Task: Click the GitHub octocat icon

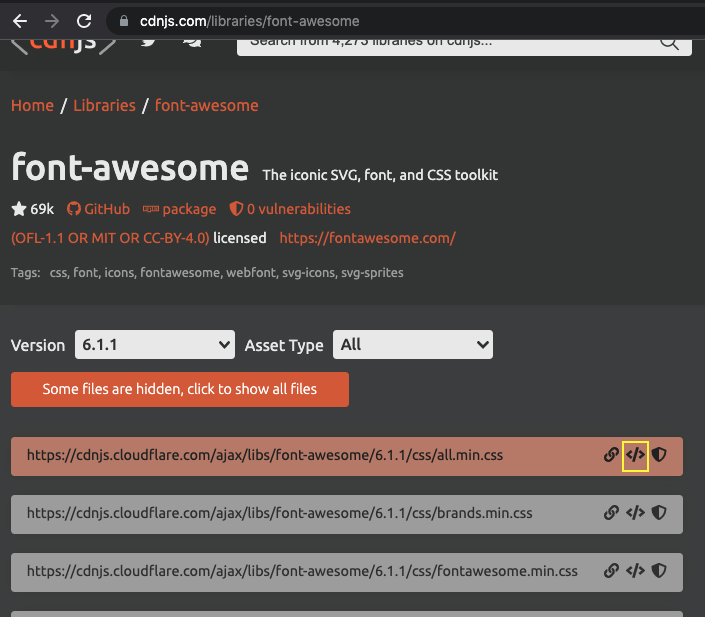Action: (x=74, y=209)
